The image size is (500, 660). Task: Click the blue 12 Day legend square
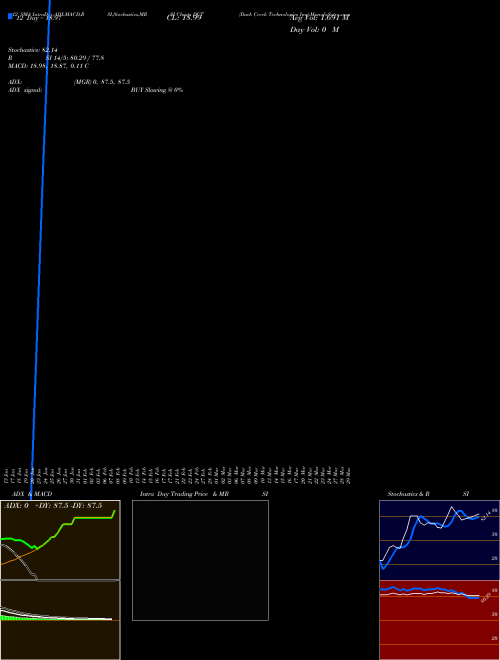pos(10,16)
